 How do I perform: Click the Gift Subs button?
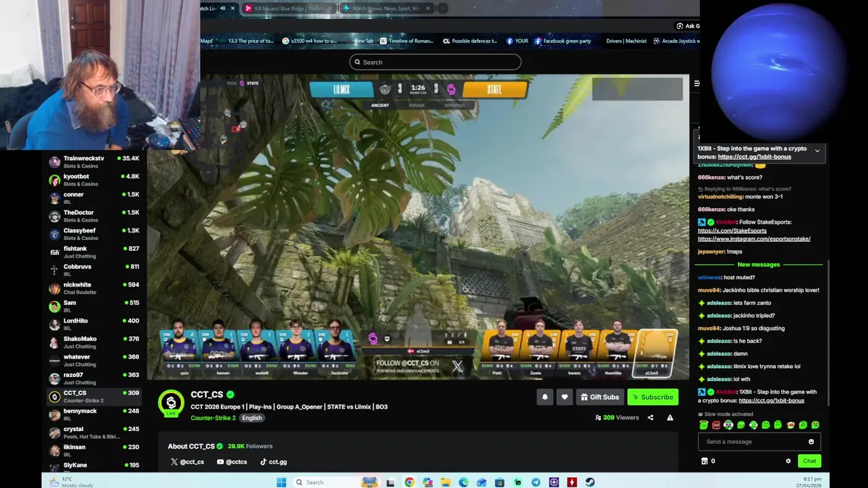pos(600,397)
